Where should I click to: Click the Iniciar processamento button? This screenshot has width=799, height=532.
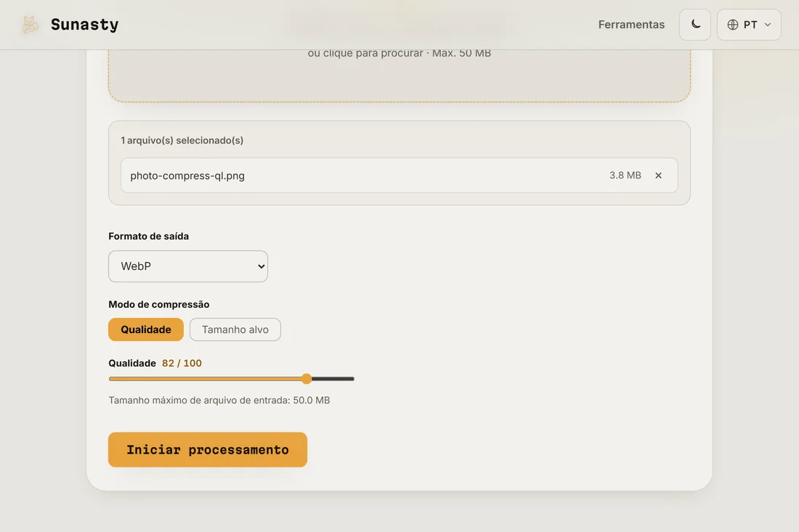208,449
